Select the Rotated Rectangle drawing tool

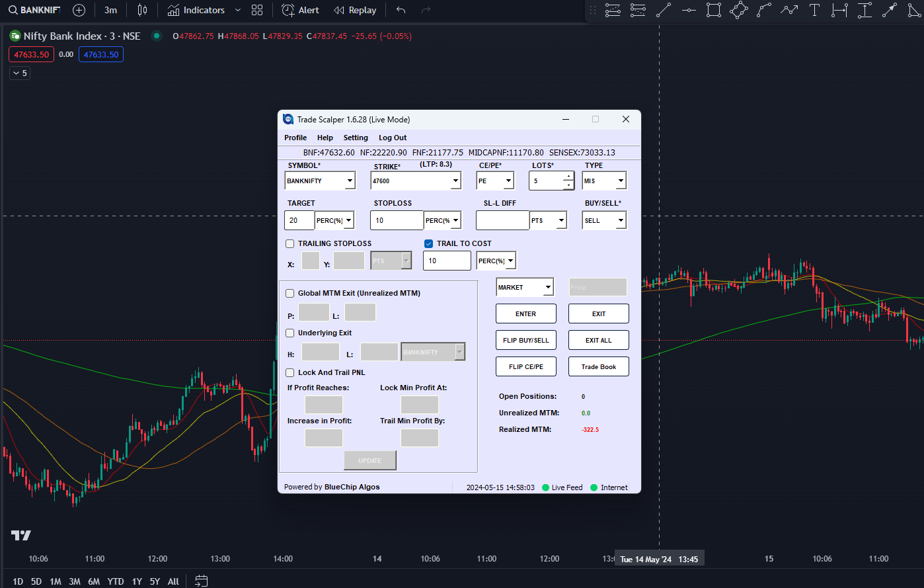pyautogui.click(x=739, y=10)
